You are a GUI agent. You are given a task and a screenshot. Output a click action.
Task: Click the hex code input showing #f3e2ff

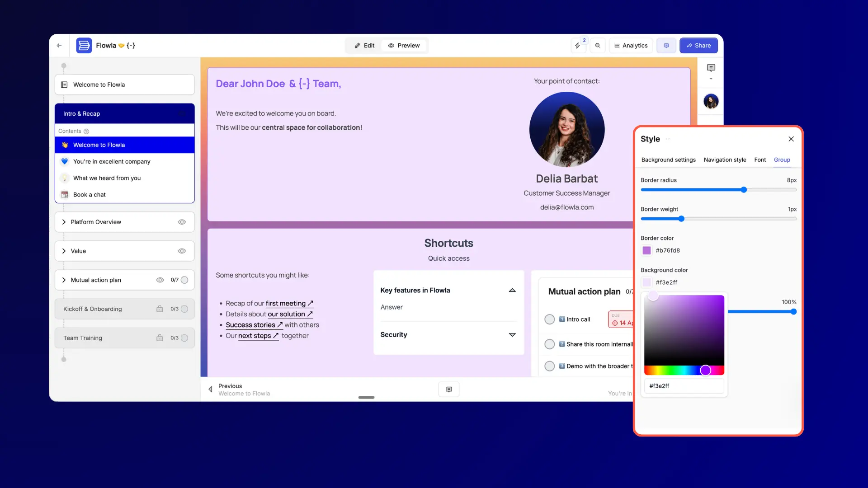[x=683, y=385]
